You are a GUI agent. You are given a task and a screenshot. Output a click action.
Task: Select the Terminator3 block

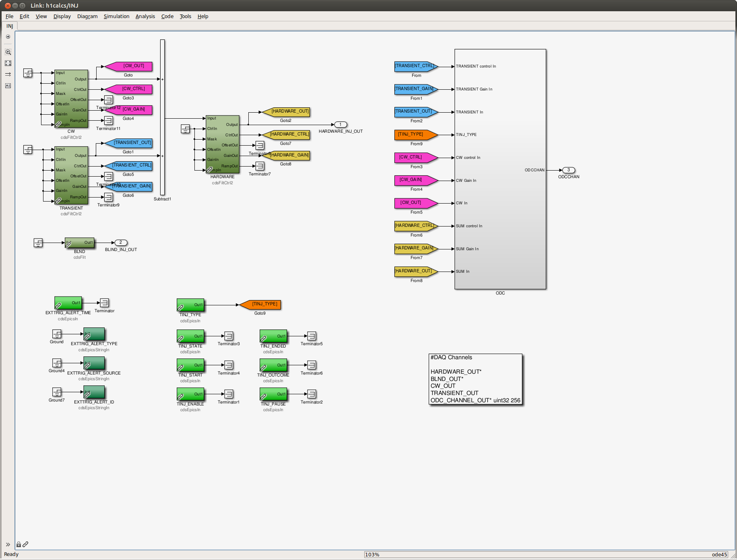229,336
